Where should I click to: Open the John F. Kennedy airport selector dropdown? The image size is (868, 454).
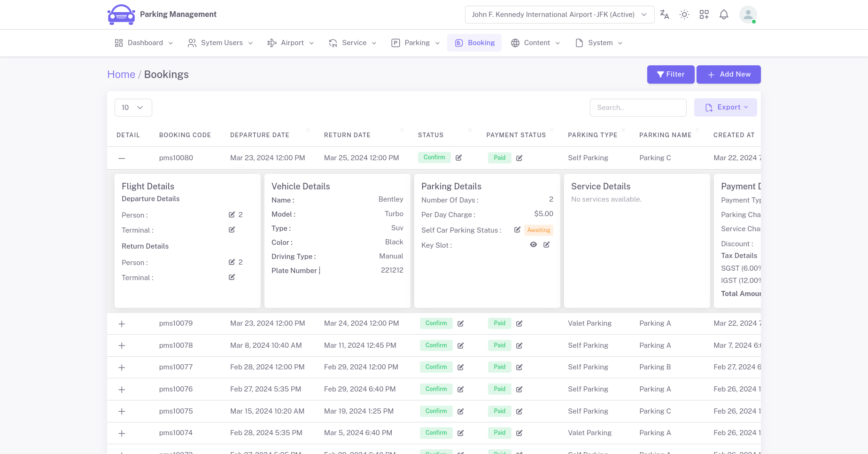tap(559, 15)
